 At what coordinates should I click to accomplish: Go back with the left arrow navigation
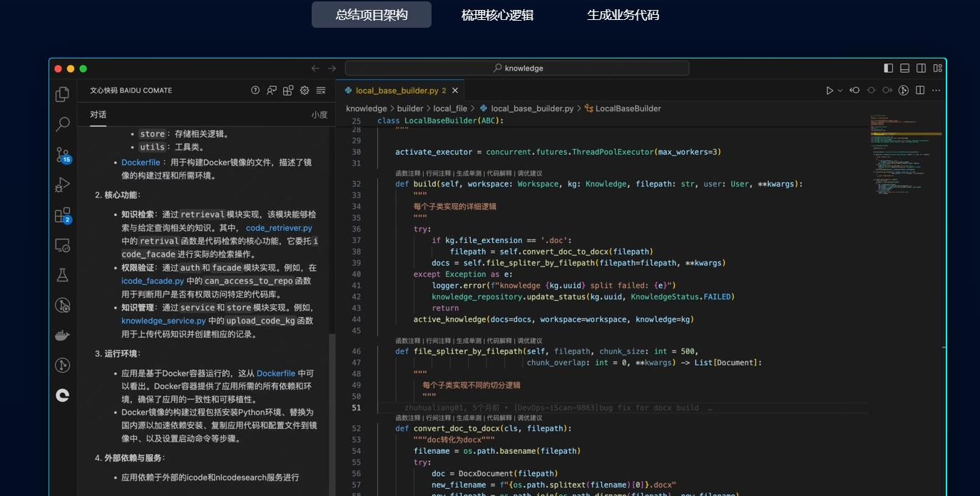[x=315, y=68]
